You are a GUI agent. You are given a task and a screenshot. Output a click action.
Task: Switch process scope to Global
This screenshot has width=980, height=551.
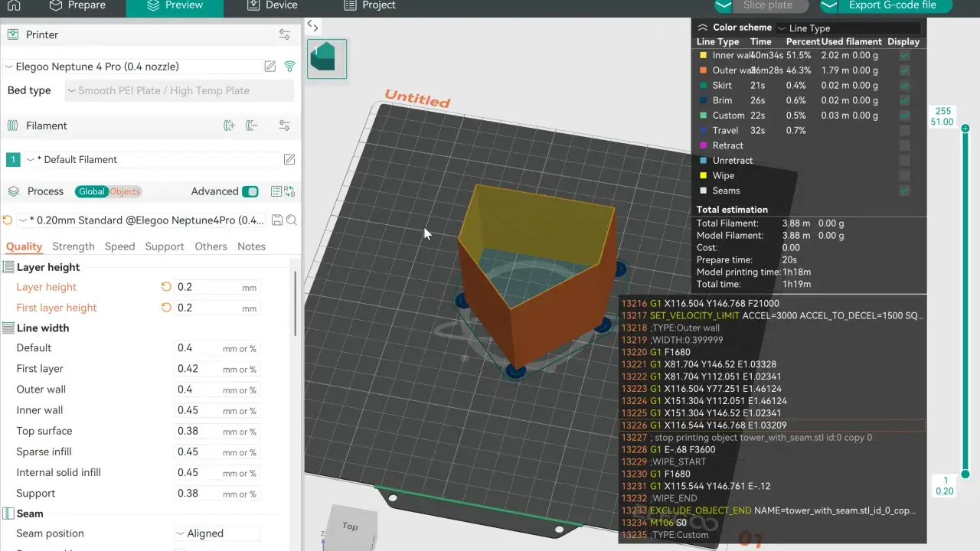91,191
